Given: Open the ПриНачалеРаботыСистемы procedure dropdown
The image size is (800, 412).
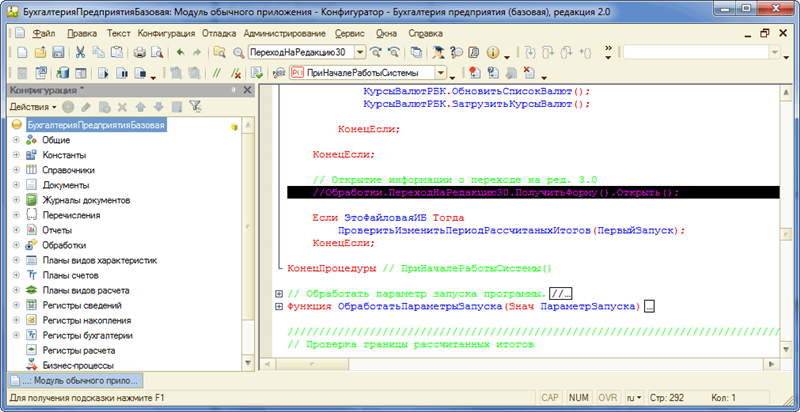Looking at the screenshot, I should [441, 73].
